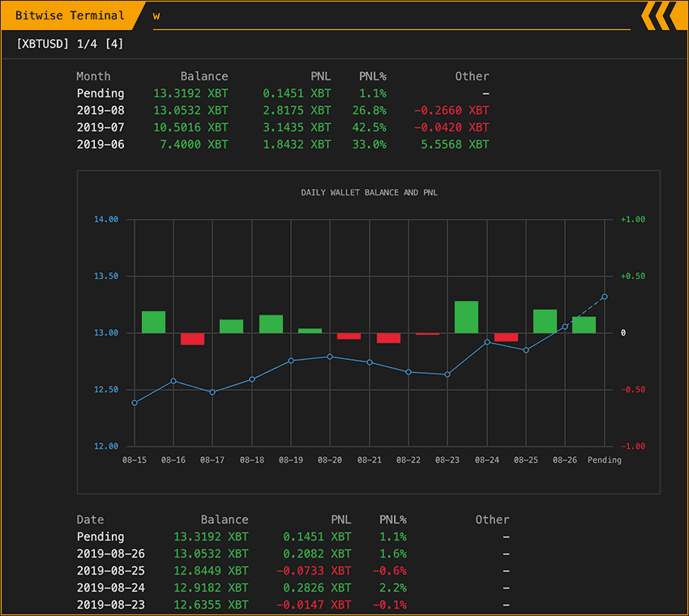Click the 26.8% PNL percentage

point(369,111)
